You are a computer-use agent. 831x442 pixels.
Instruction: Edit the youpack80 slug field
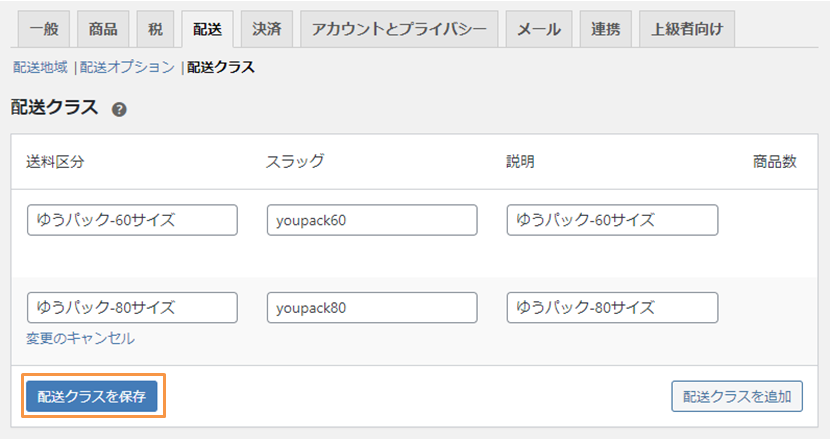click(x=372, y=307)
